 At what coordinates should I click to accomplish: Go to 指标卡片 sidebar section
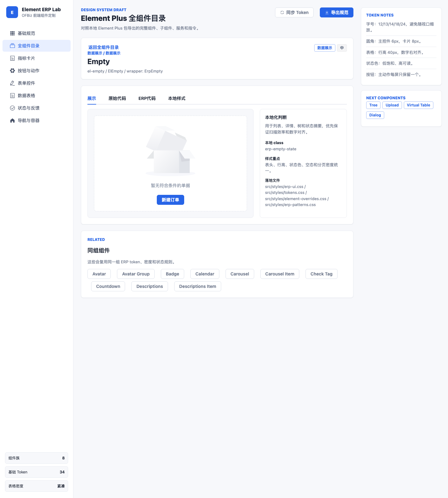(36, 58)
